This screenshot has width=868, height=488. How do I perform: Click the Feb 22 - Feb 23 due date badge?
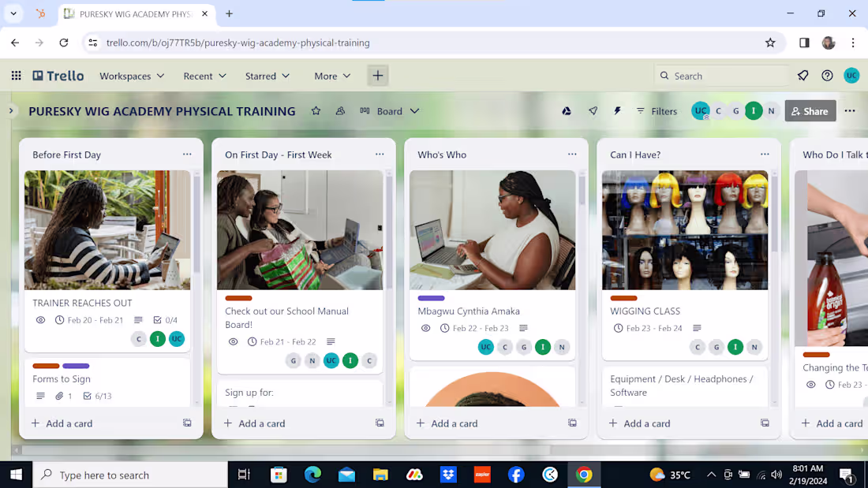(474, 328)
